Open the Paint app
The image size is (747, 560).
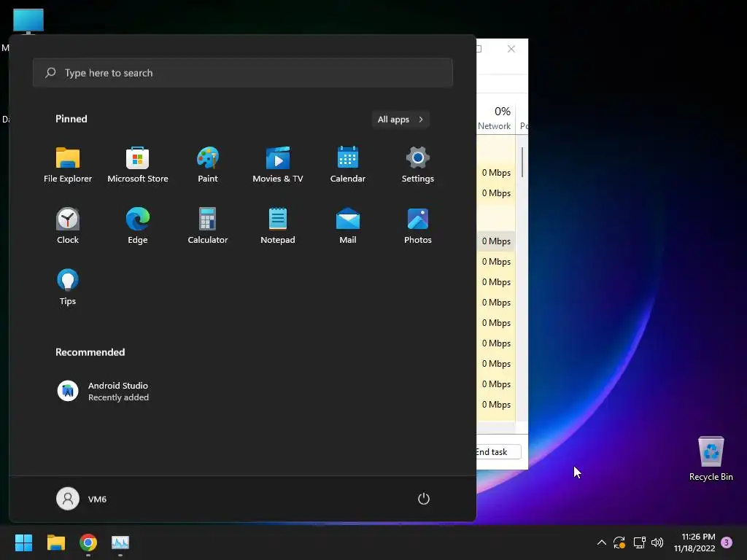[x=208, y=165]
